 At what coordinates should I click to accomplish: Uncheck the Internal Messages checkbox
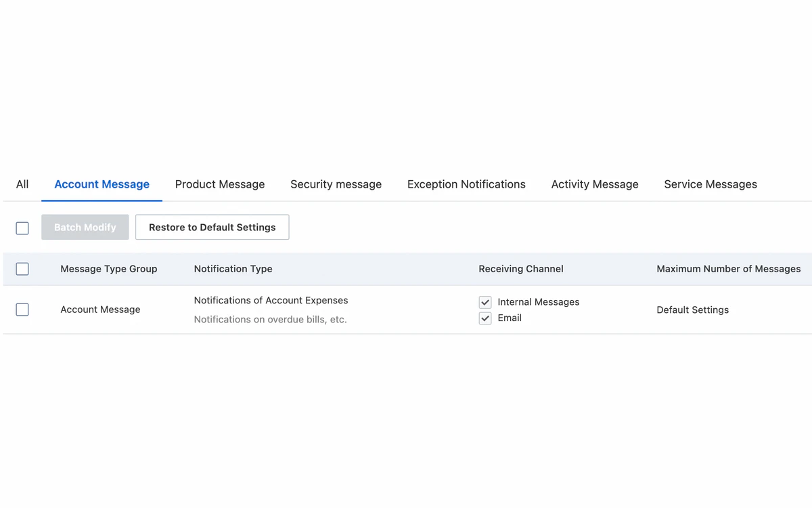tap(485, 302)
